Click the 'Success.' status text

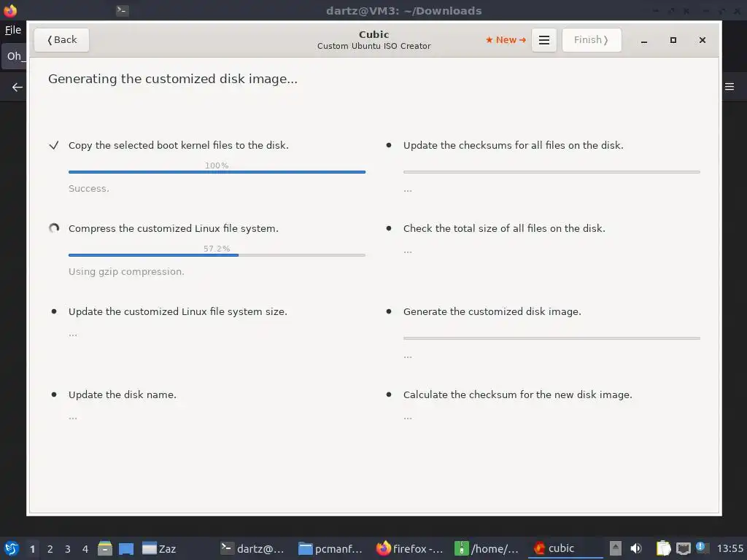click(x=88, y=189)
